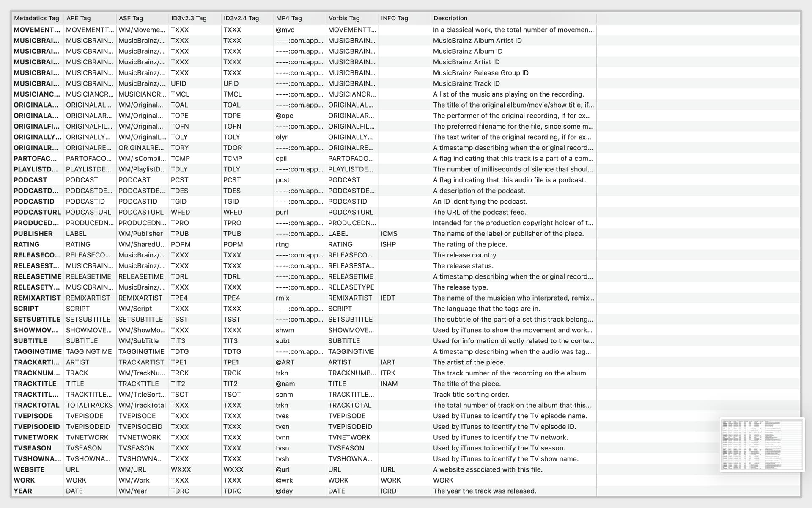Select the PUBLISHER row
This screenshot has height=508, width=812.
coord(33,234)
